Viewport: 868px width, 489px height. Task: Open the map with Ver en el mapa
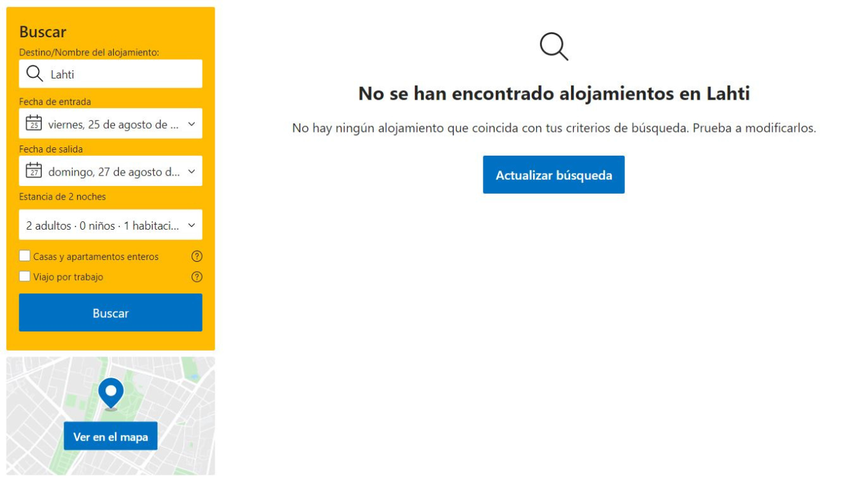tap(111, 437)
